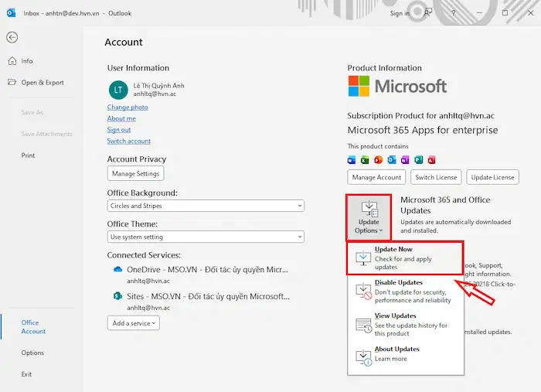
Task: Click Sign in in the title bar
Action: click(400, 13)
